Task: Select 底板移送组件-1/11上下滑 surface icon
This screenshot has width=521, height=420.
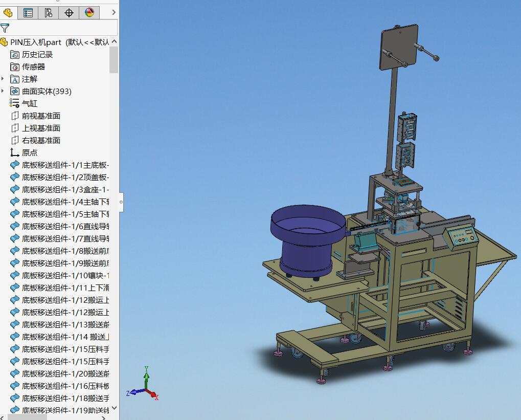Action: click(x=15, y=288)
